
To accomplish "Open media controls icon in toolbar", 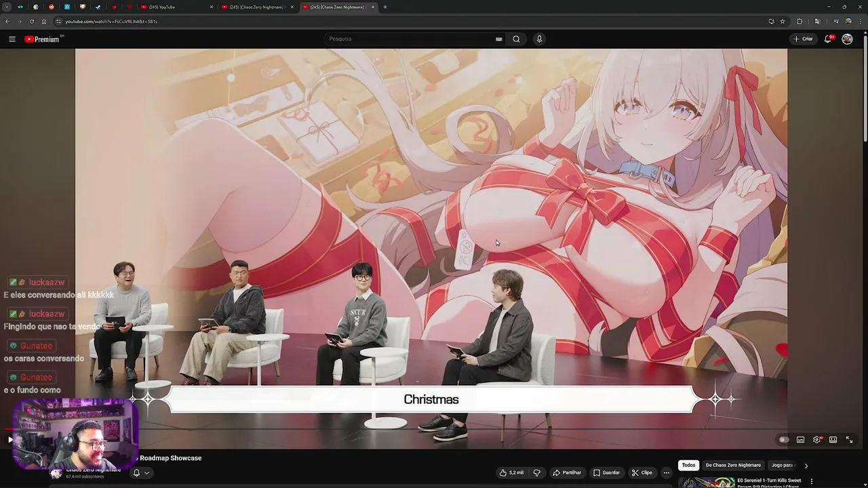I will coord(835,21).
